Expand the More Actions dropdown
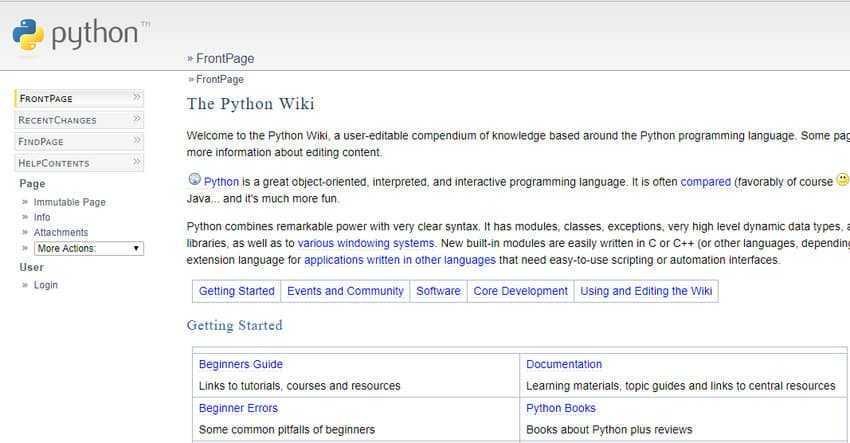This screenshot has width=850, height=443. (x=89, y=248)
